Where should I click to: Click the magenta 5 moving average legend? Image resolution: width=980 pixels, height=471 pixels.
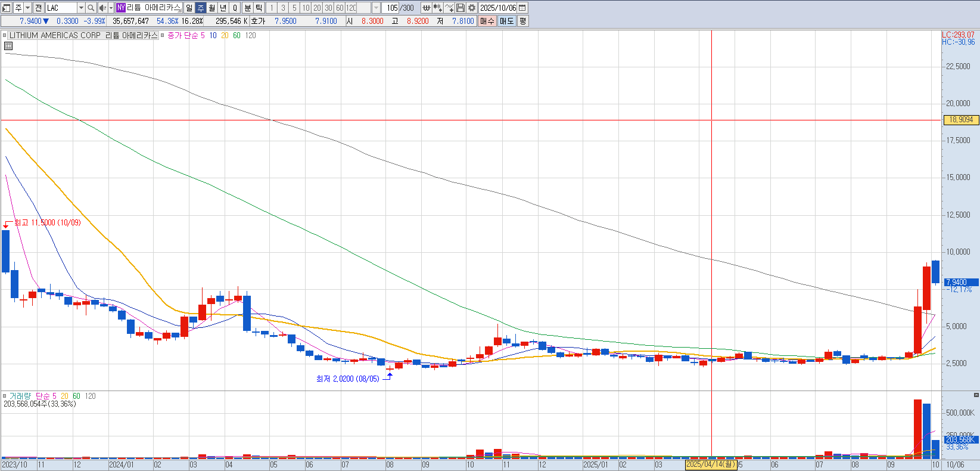pos(203,35)
